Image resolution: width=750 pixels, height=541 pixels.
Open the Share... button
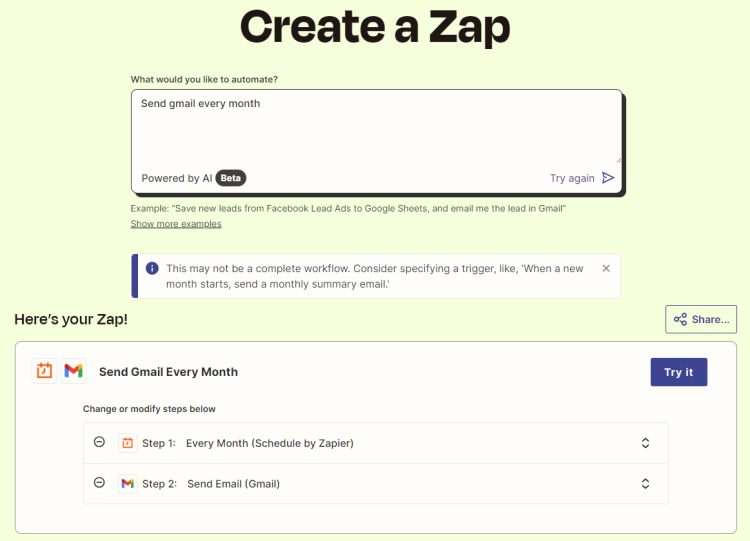click(701, 319)
